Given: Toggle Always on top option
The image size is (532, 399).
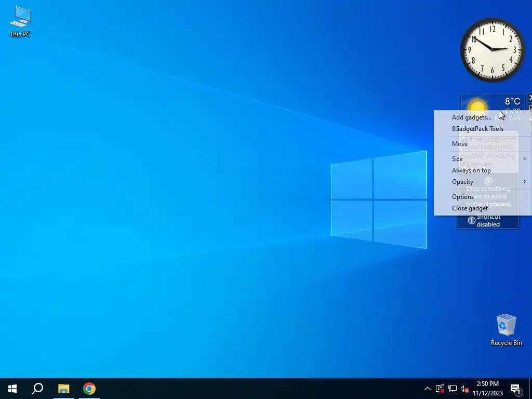Looking at the screenshot, I should coord(483,170).
